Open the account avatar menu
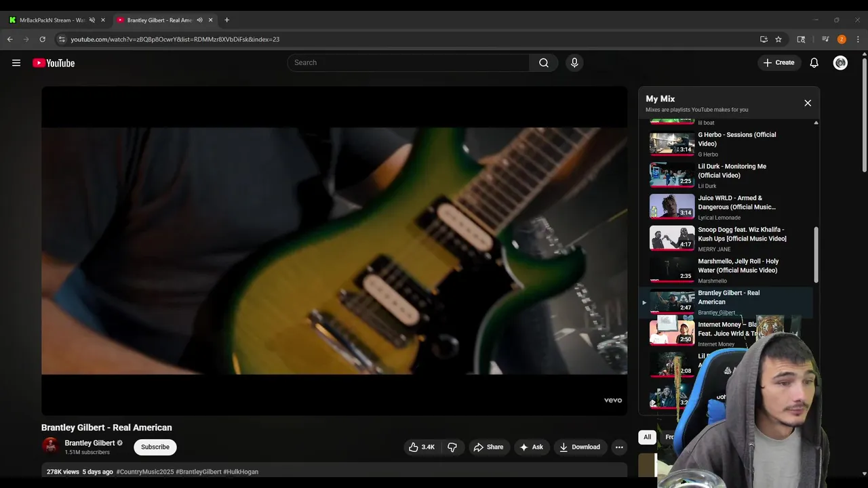Viewport: 868px width, 488px height. [840, 63]
